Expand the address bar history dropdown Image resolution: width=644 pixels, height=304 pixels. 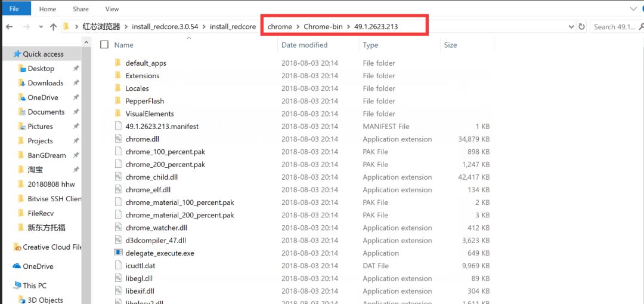click(572, 27)
